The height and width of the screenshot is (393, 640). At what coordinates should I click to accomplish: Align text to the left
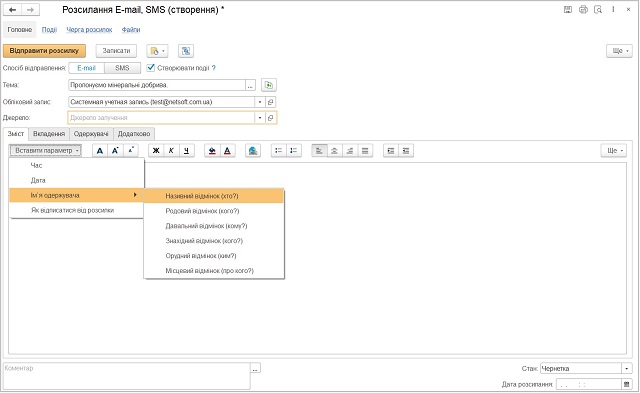[x=319, y=151]
